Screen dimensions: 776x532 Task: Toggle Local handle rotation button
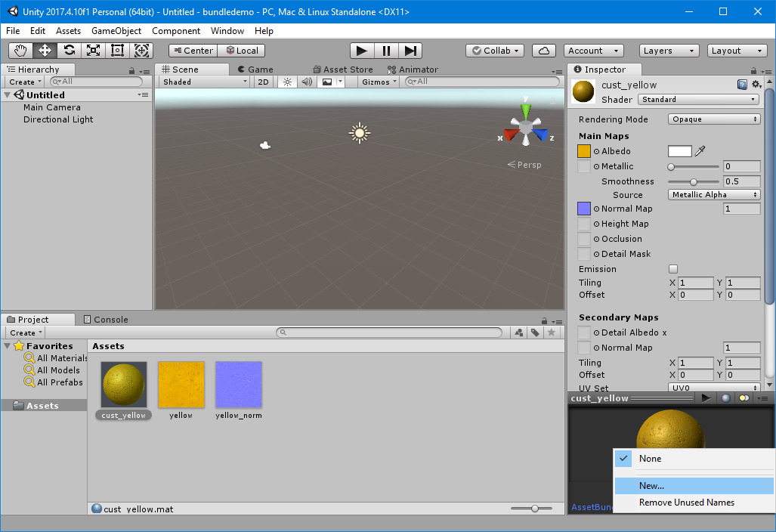click(x=242, y=51)
